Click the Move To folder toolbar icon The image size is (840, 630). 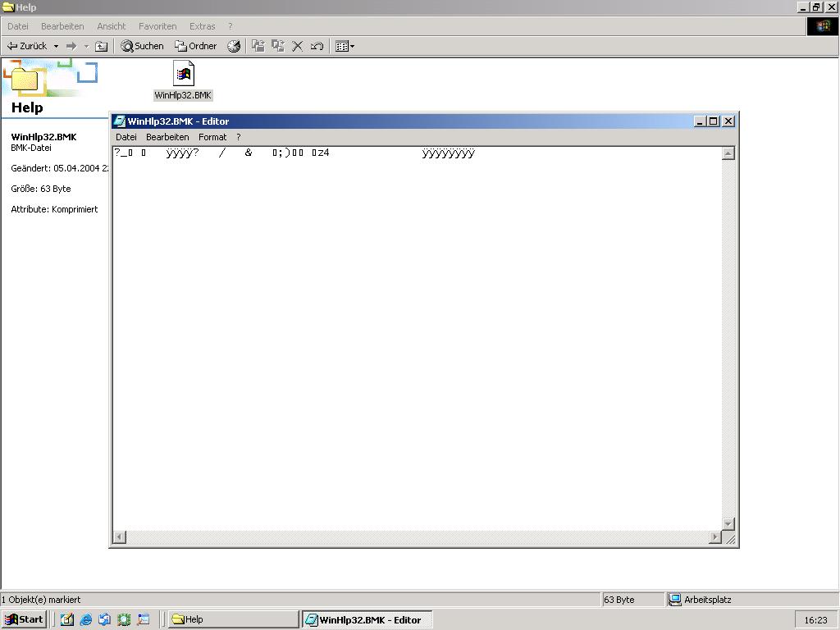258,47
